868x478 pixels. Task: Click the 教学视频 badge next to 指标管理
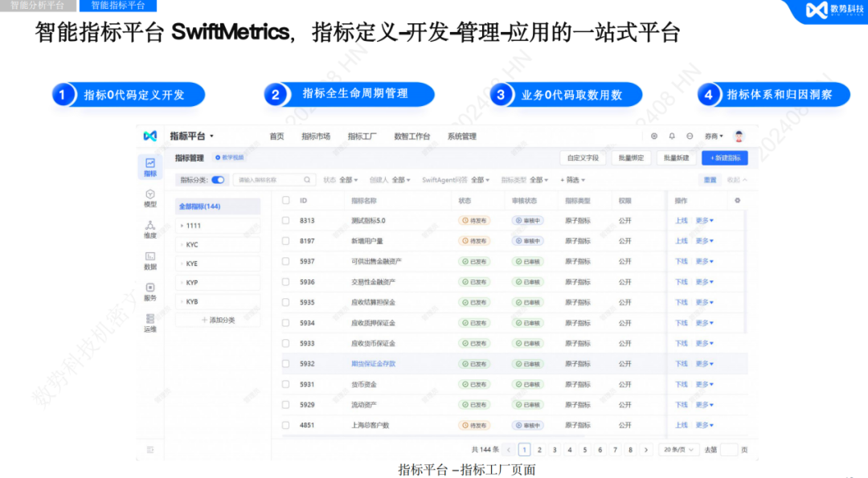pyautogui.click(x=229, y=158)
